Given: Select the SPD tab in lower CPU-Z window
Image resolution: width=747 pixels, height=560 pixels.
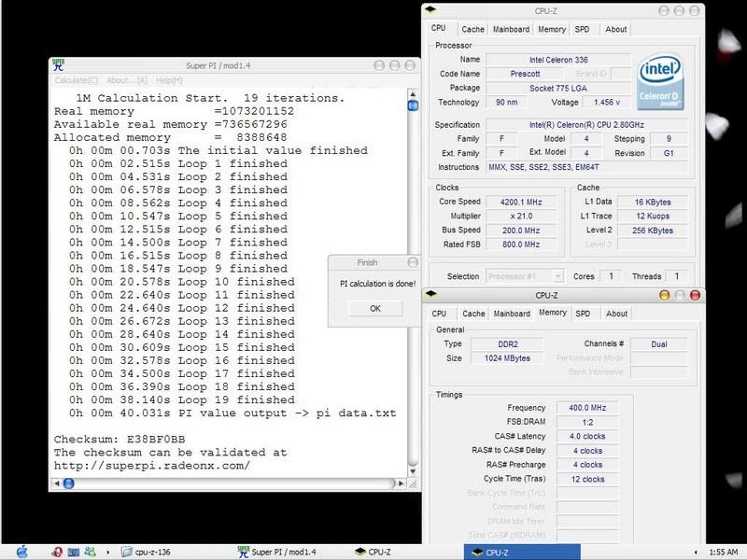Looking at the screenshot, I should coord(582,314).
